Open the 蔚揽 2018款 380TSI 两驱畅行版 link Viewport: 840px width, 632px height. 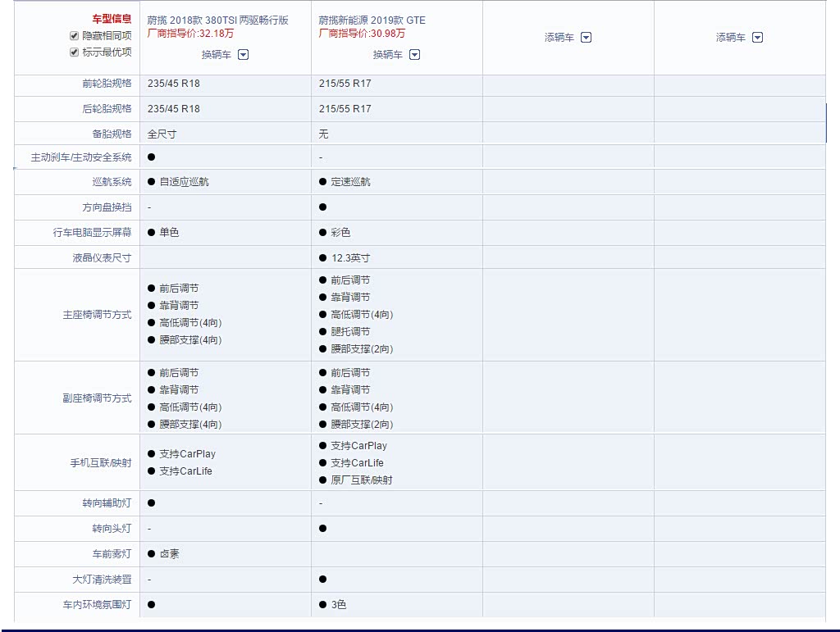click(x=217, y=20)
